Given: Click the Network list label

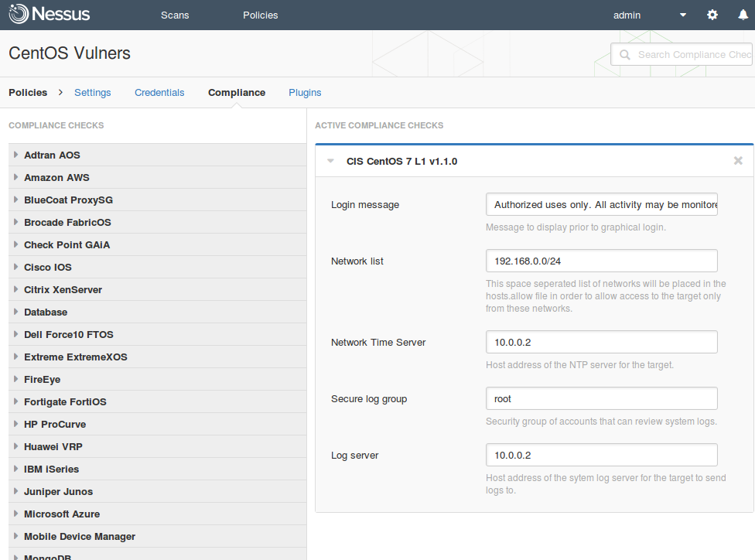Looking at the screenshot, I should (357, 261).
